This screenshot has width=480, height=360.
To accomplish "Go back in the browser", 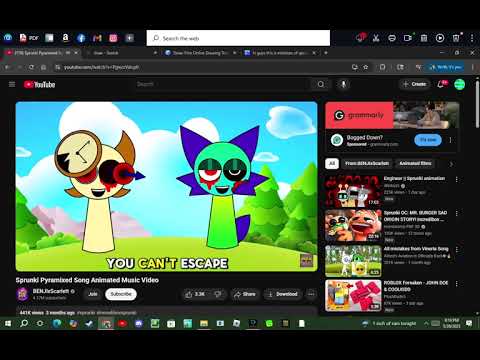I will (7, 67).
